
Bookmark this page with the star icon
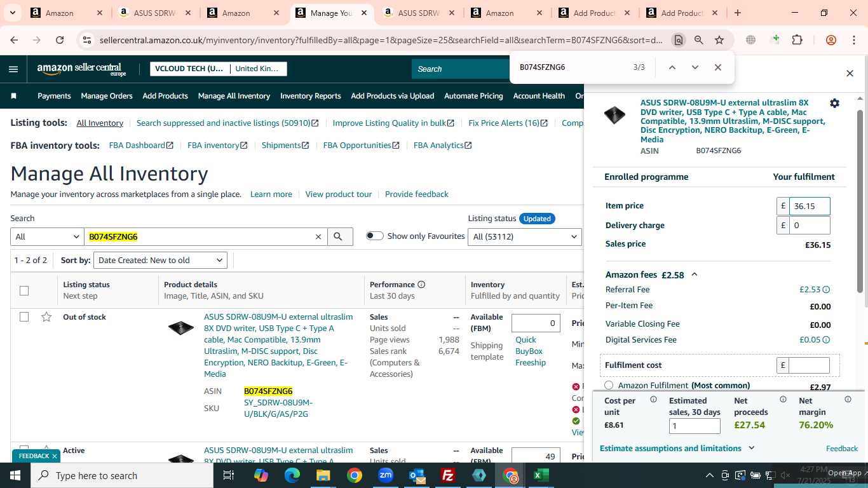point(719,40)
